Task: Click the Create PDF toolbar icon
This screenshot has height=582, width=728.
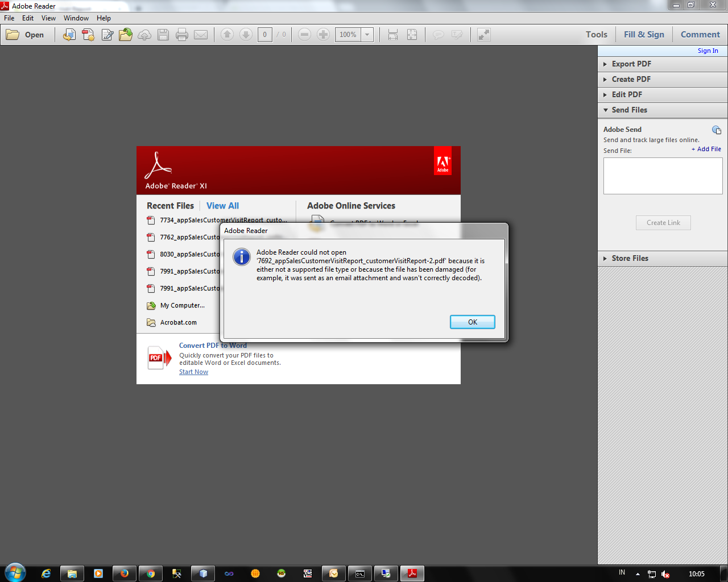Action: tap(88, 35)
